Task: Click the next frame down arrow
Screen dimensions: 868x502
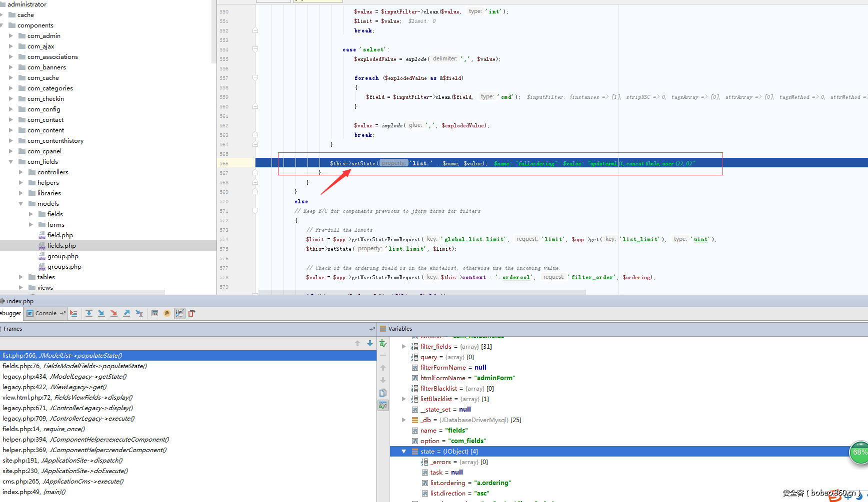Action: pos(370,343)
